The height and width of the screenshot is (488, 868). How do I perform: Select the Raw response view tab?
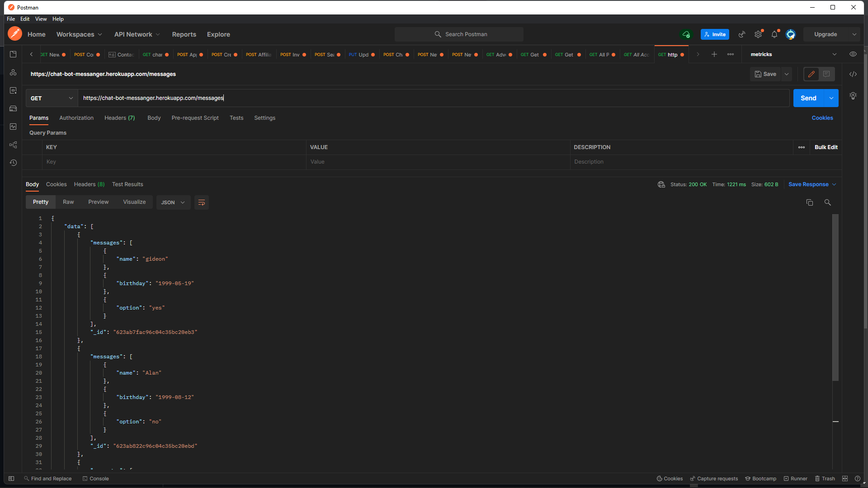68,202
